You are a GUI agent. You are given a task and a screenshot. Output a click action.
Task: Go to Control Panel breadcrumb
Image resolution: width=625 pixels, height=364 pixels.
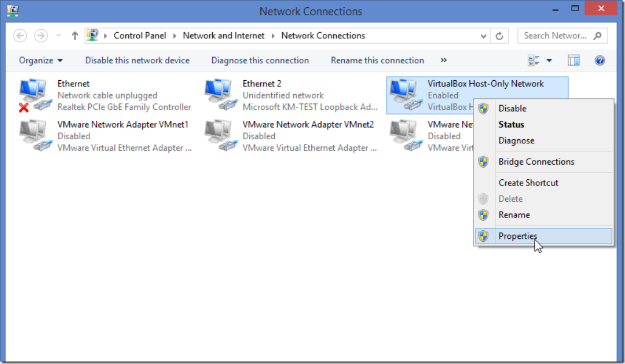point(139,36)
